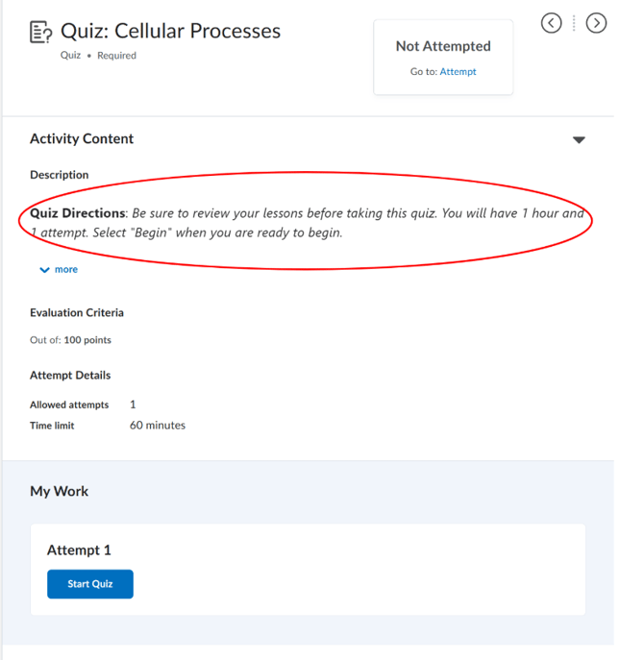Click the Activity Content heading
The image size is (644, 660).
click(x=82, y=138)
